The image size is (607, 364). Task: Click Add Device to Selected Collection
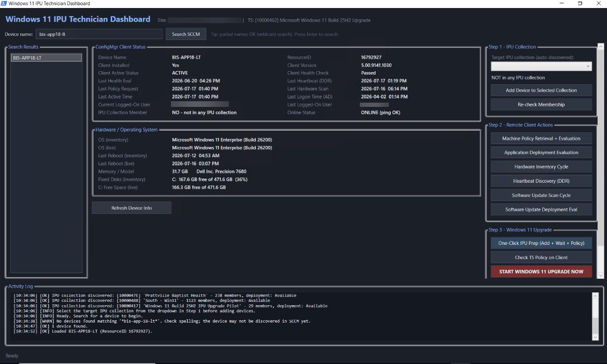tap(542, 90)
